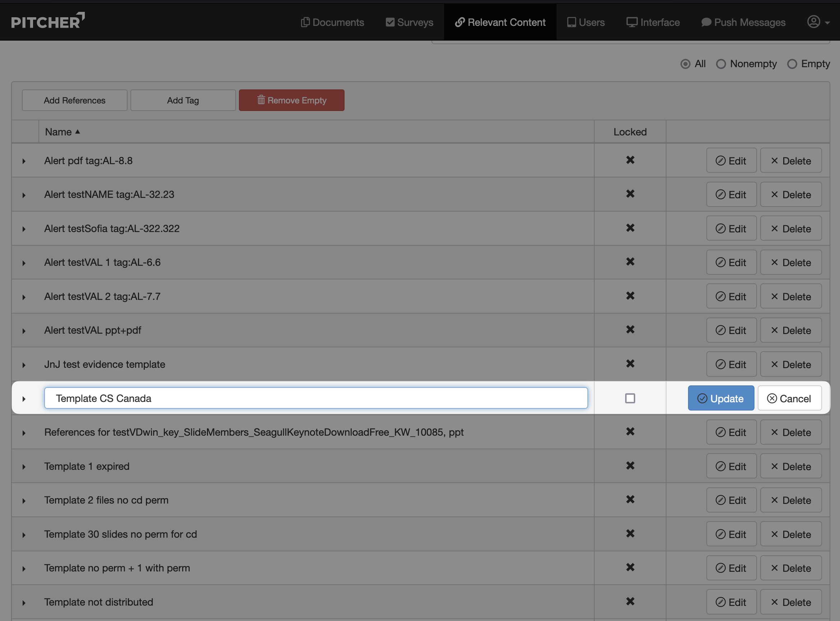Click the Name column sort arrow
The image size is (840, 621).
pyautogui.click(x=78, y=132)
